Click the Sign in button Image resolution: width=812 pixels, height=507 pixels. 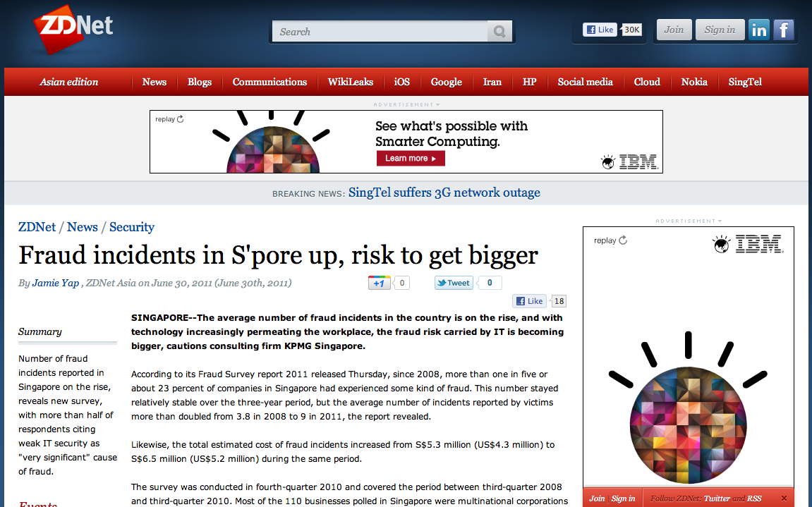click(720, 30)
